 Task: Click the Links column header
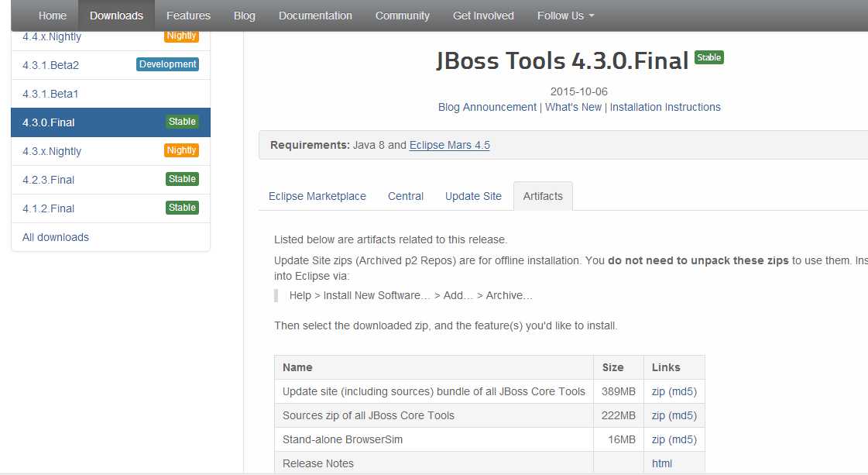(674, 367)
